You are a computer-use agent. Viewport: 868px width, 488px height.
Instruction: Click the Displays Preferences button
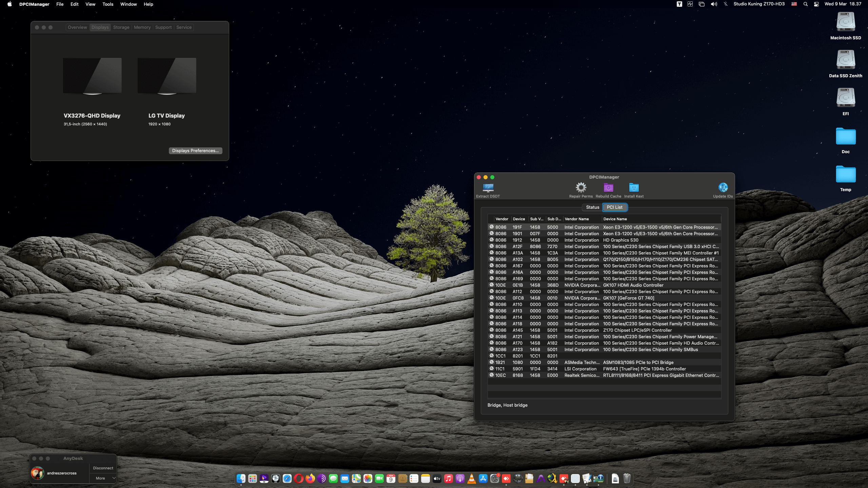[x=195, y=150]
